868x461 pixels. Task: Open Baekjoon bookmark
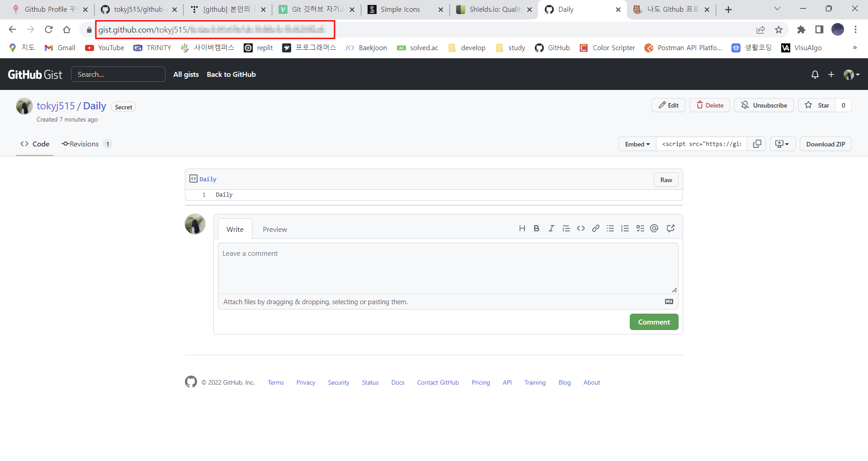coord(366,47)
